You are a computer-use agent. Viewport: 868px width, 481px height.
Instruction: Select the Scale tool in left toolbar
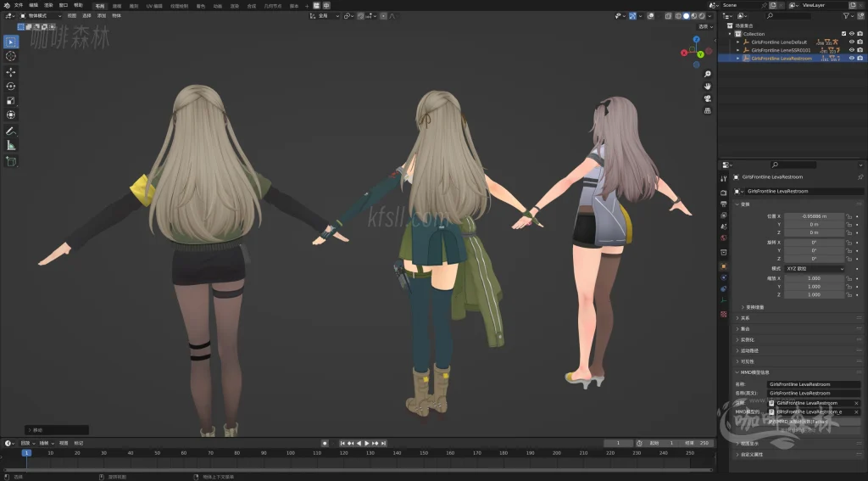pyautogui.click(x=10, y=100)
